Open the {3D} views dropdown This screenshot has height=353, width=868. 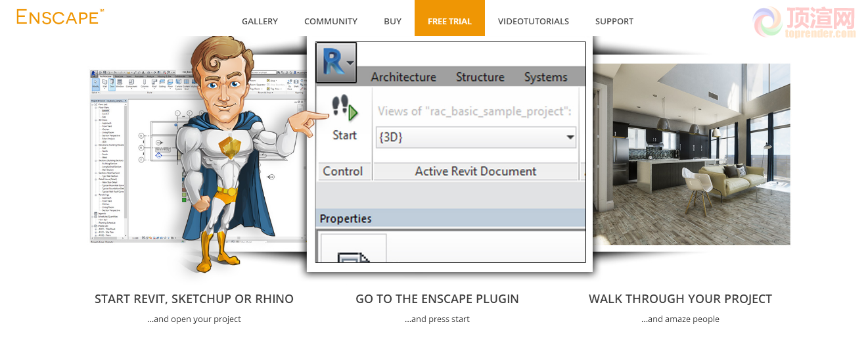point(476,138)
